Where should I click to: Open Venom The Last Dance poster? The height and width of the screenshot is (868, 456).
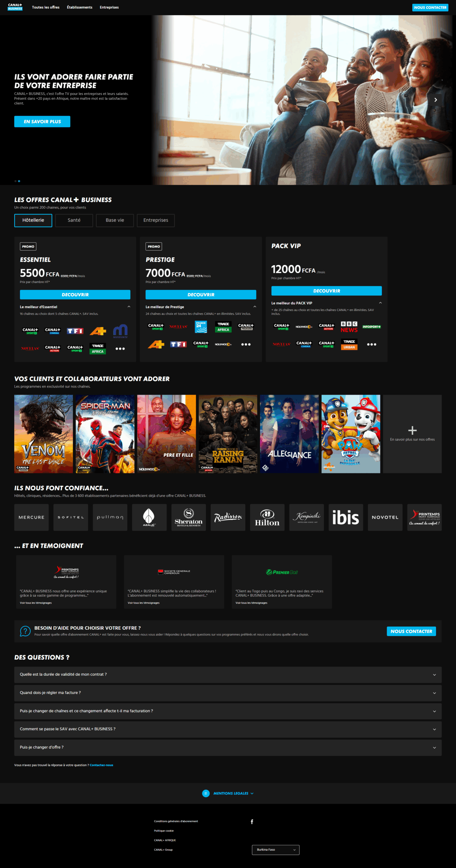pos(43,434)
